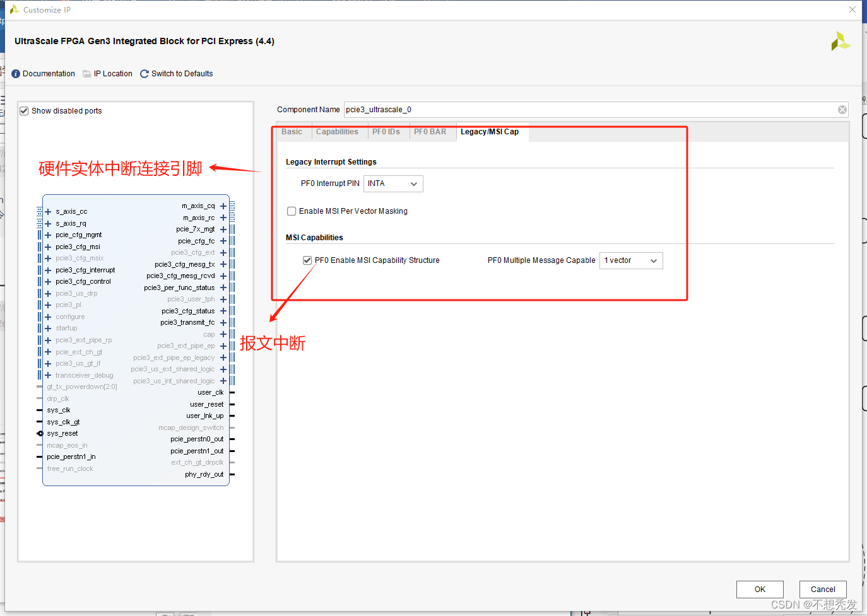Click the OK button

[760, 590]
